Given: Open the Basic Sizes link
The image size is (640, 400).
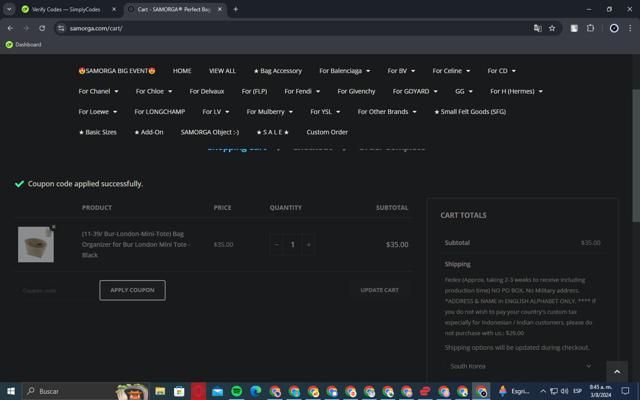Looking at the screenshot, I should coord(98,132).
